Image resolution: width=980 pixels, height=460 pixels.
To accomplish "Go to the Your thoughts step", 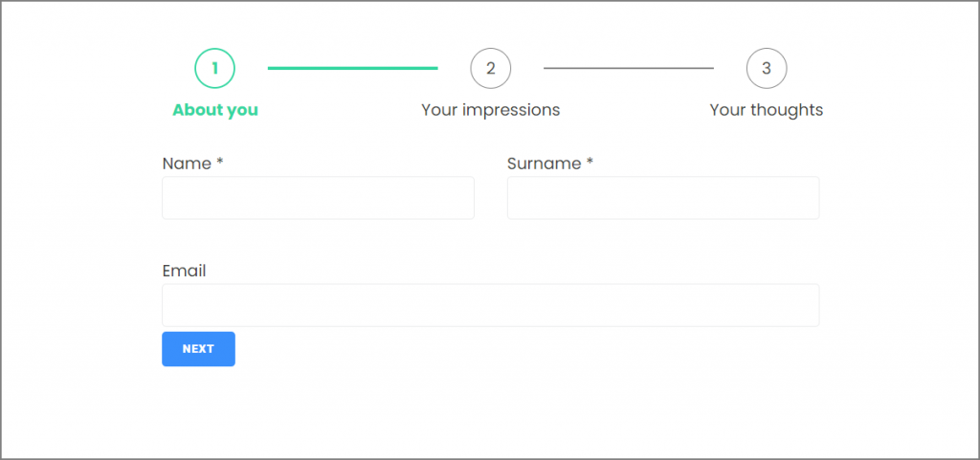I will pos(766,110).
